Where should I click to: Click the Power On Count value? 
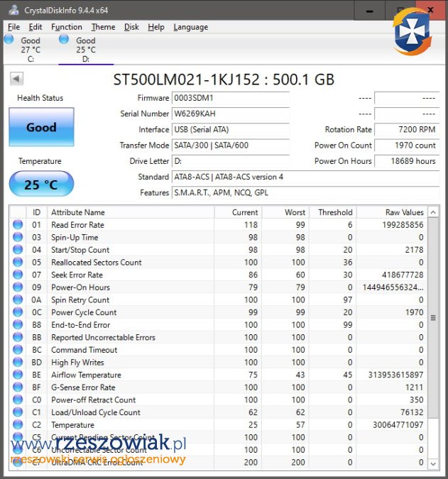click(x=407, y=145)
